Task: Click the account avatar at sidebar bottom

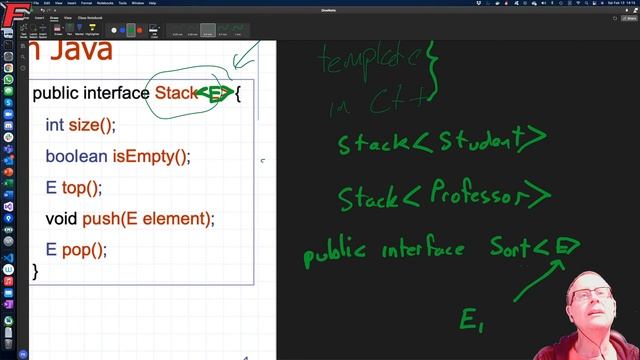Action: click(23, 355)
